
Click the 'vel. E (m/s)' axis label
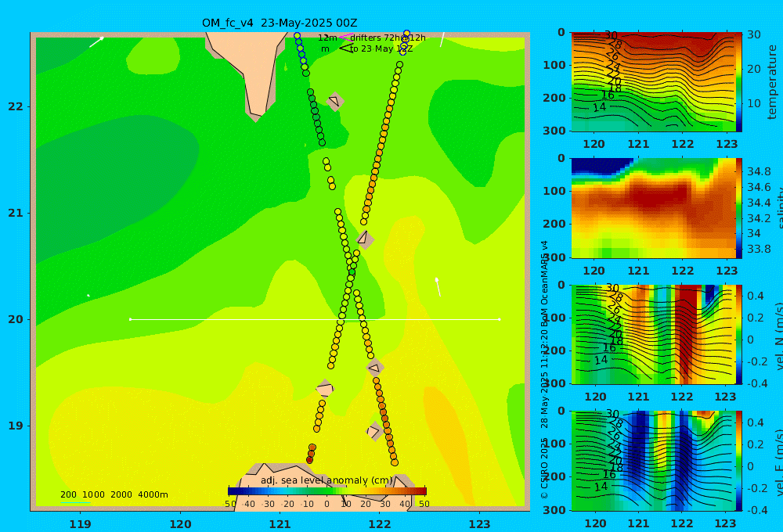coord(778,462)
